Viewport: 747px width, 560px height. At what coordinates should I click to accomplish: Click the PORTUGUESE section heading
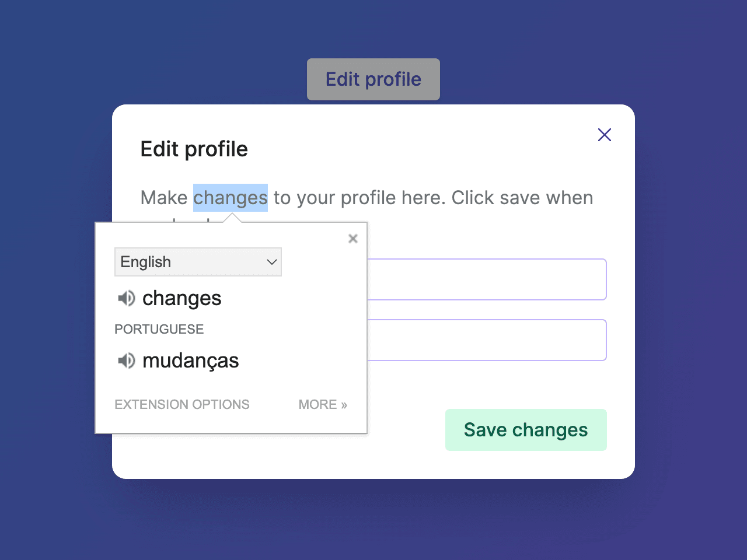pos(159,329)
